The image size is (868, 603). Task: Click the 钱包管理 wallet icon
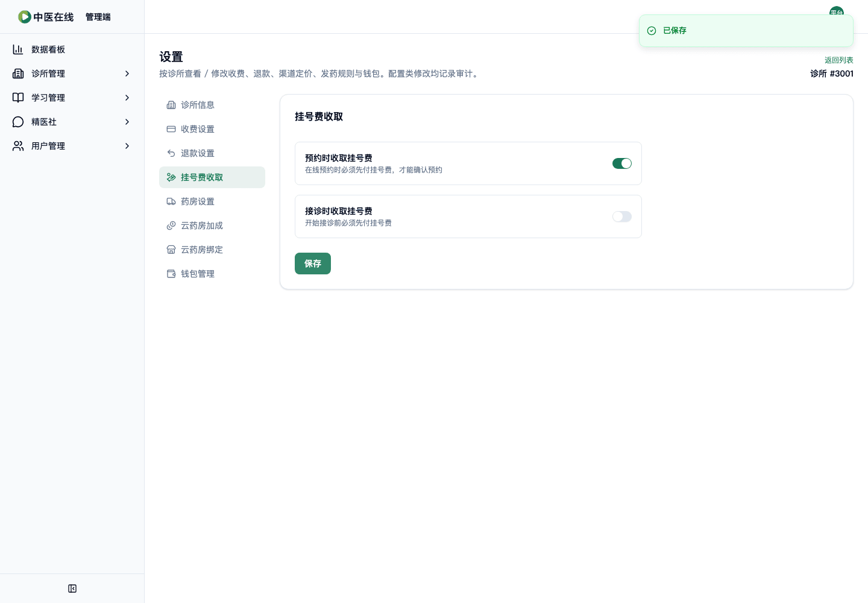tap(171, 274)
